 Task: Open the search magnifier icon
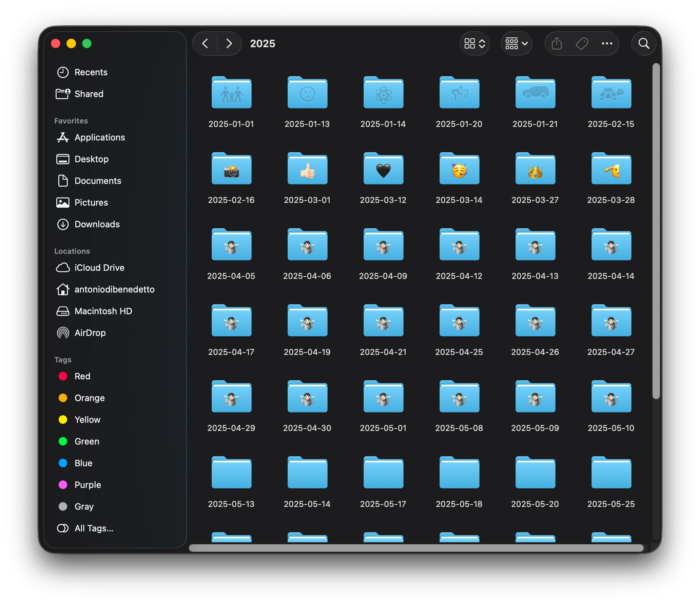tap(644, 43)
